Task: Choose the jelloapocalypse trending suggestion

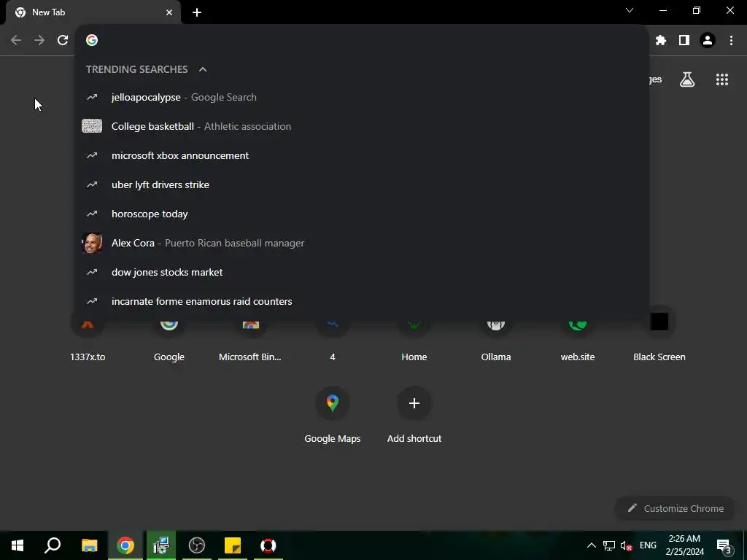Action: point(362,97)
